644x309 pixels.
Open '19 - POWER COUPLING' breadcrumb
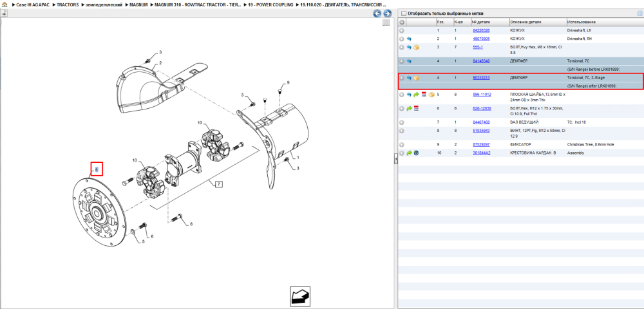(x=270, y=5)
